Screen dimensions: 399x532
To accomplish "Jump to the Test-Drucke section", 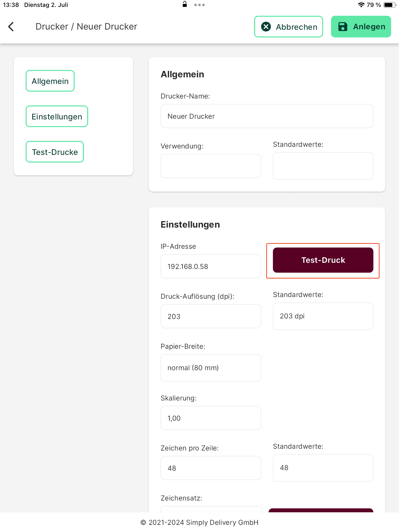I will pyautogui.click(x=55, y=152).
